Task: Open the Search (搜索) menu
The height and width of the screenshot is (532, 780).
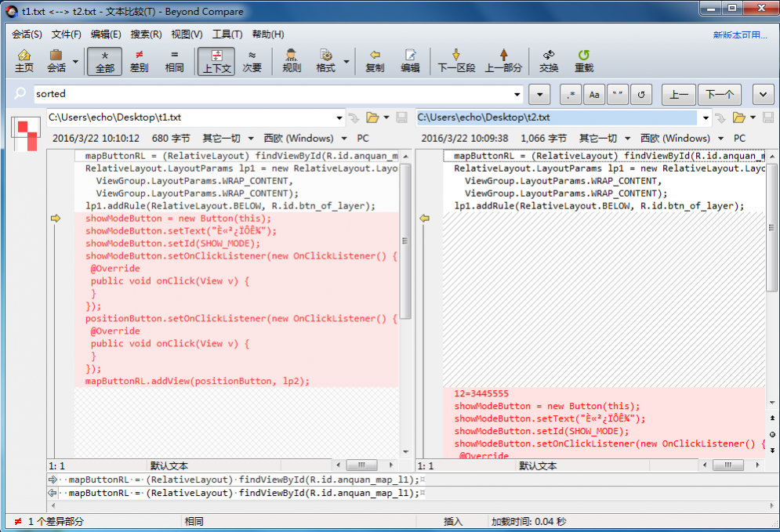Action: point(146,34)
